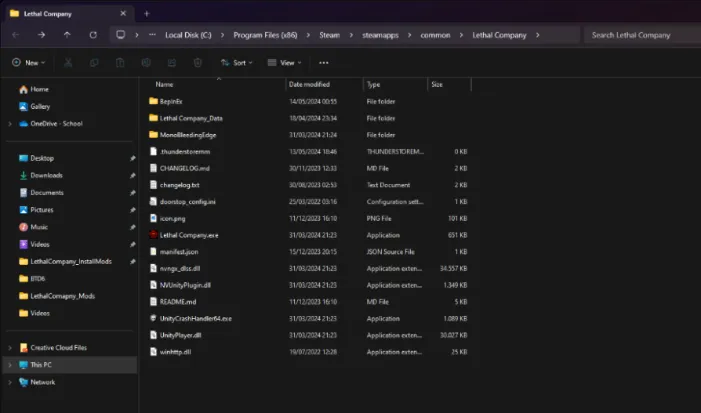The image size is (701, 413).
Task: Open the Desktop quick access item
Action: point(36,158)
